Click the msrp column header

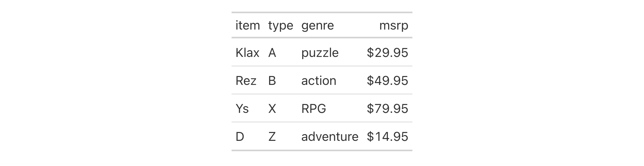point(388,25)
